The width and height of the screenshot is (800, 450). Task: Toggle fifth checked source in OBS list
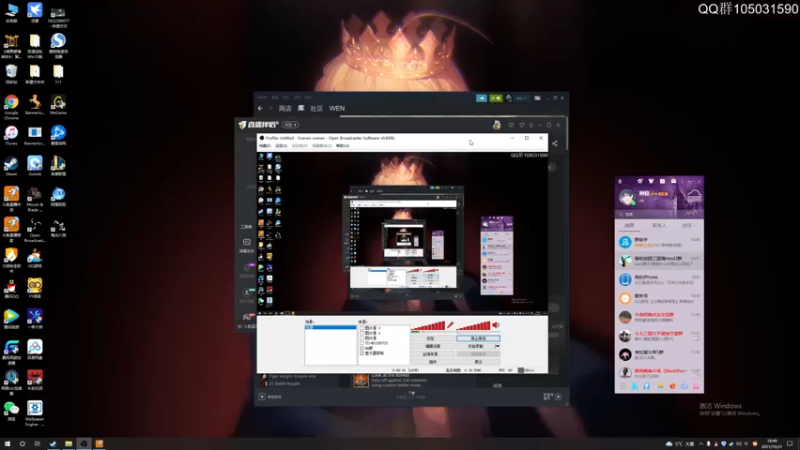tap(362, 348)
